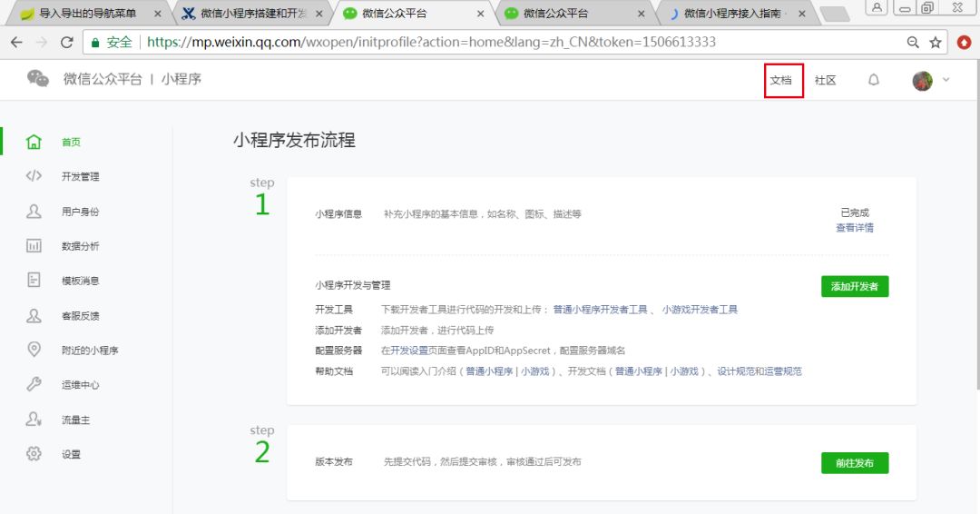This screenshot has width=980, height=514.
Task: Expand the account dropdown arrow beside avatar
Action: pyautogui.click(x=946, y=79)
